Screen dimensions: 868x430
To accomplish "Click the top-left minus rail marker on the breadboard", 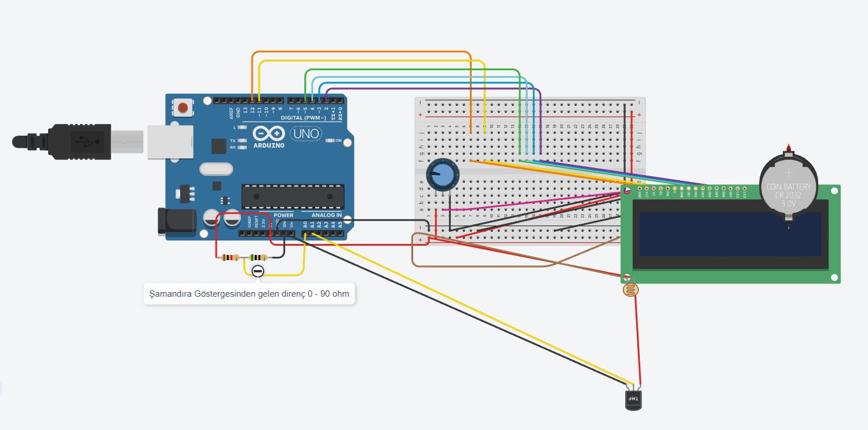I will (420, 103).
